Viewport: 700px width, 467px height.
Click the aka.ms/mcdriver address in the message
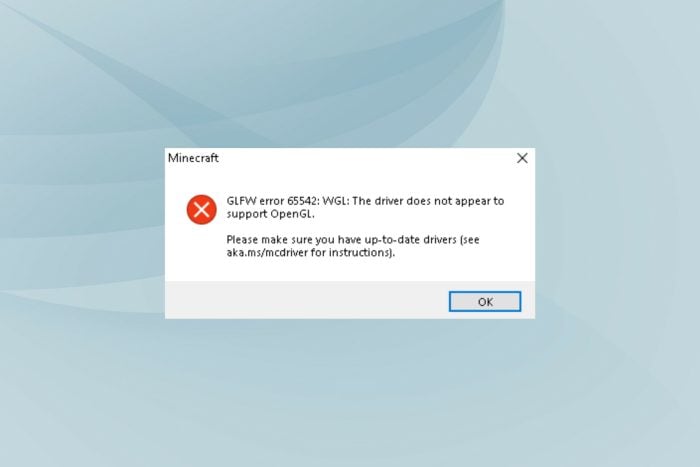click(267, 253)
